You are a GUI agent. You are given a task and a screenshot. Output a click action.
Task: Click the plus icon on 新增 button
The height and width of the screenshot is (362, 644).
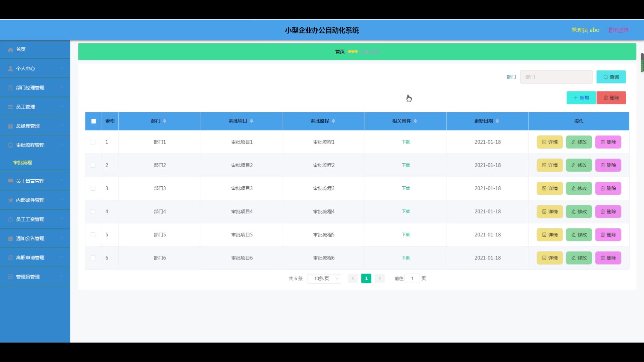576,98
